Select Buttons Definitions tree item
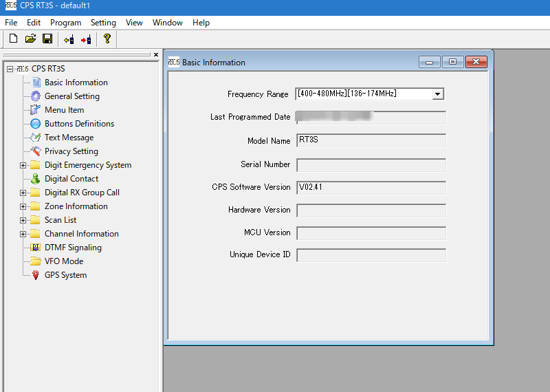The width and height of the screenshot is (550, 392). (x=79, y=124)
